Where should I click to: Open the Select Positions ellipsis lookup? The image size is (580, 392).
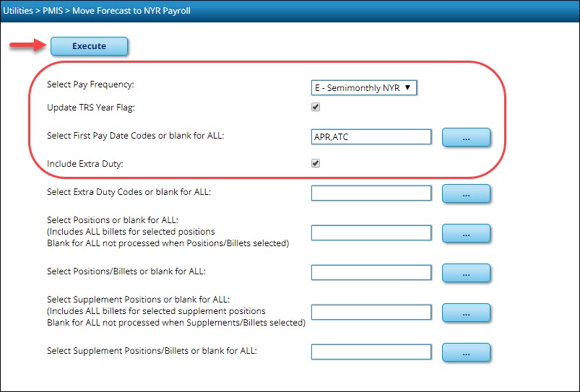click(x=466, y=233)
